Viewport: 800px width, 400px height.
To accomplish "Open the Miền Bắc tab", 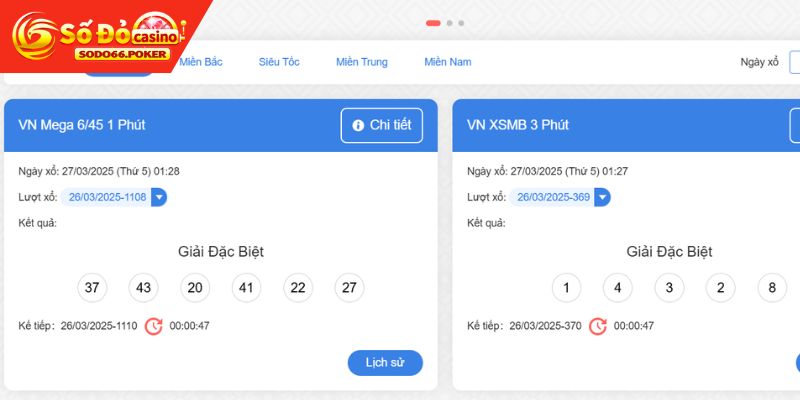I will 201,62.
